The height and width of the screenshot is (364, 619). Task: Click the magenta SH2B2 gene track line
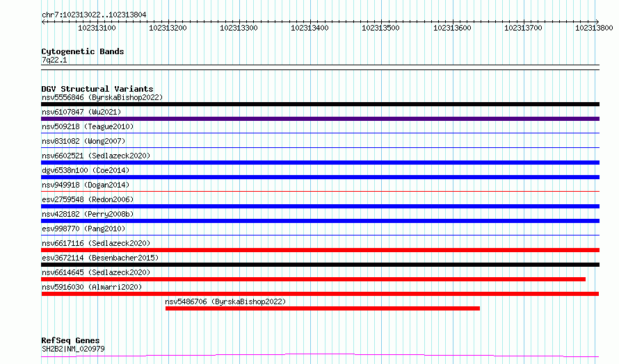tap(320, 356)
